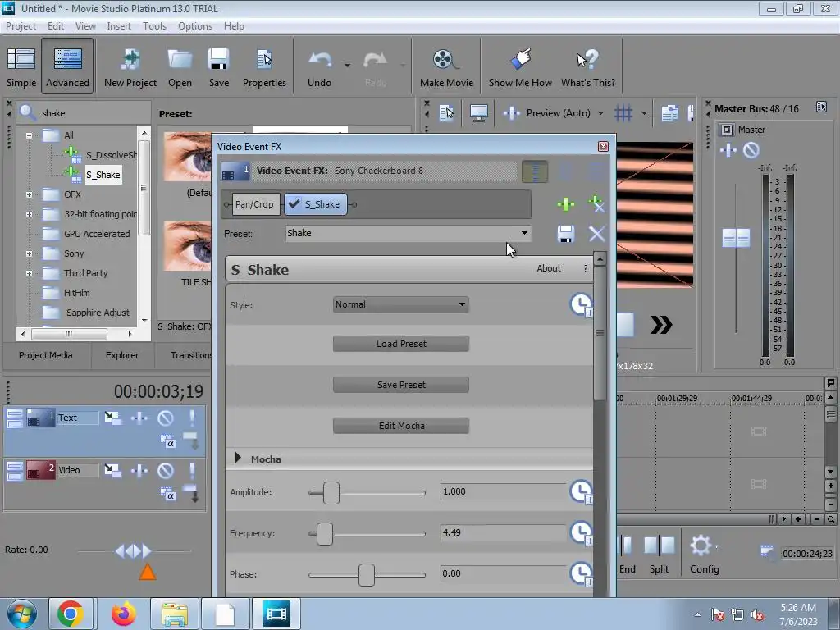
Task: Click the ? help in S_Shake header
Action: click(x=585, y=268)
